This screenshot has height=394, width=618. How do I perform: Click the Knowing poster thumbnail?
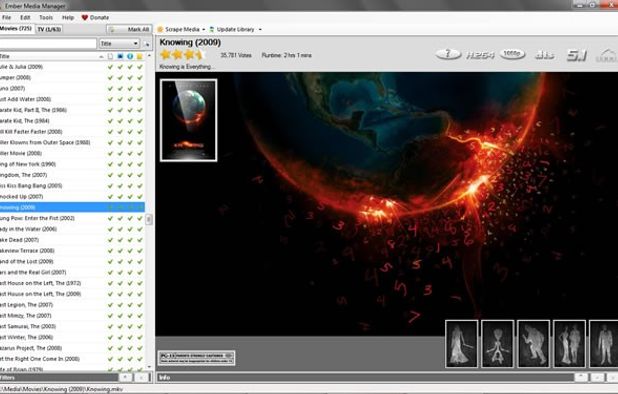coord(188,120)
